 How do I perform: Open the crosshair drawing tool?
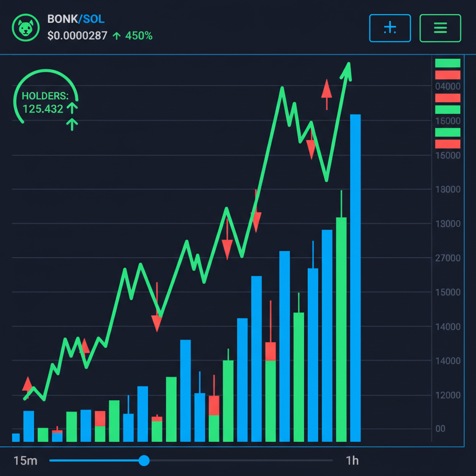point(390,28)
